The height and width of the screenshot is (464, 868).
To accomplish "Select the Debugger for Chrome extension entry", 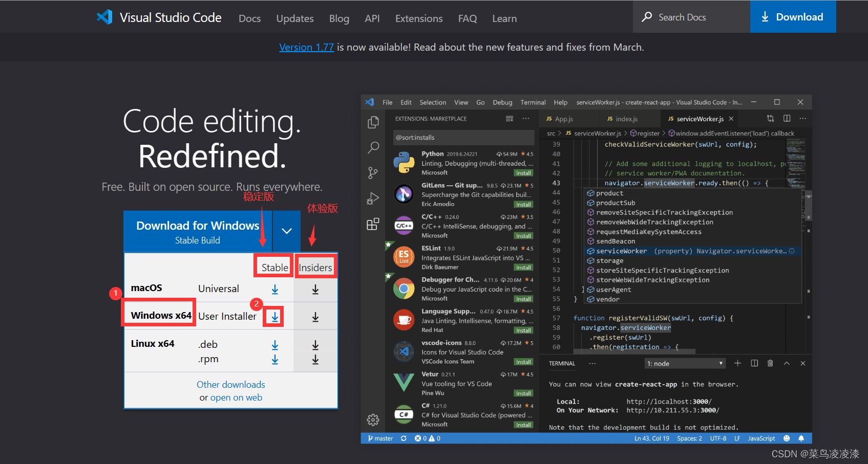I will (x=461, y=289).
